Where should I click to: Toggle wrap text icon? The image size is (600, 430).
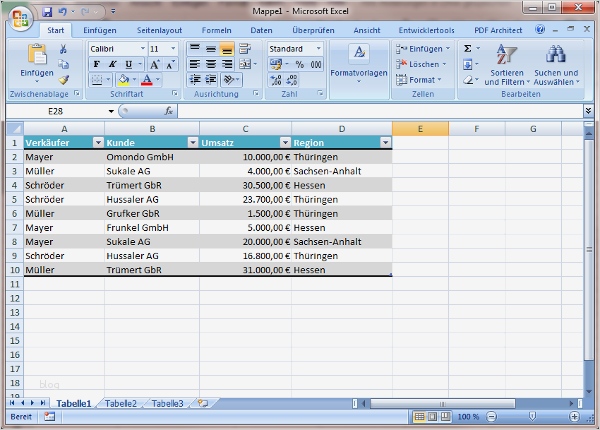coord(245,49)
